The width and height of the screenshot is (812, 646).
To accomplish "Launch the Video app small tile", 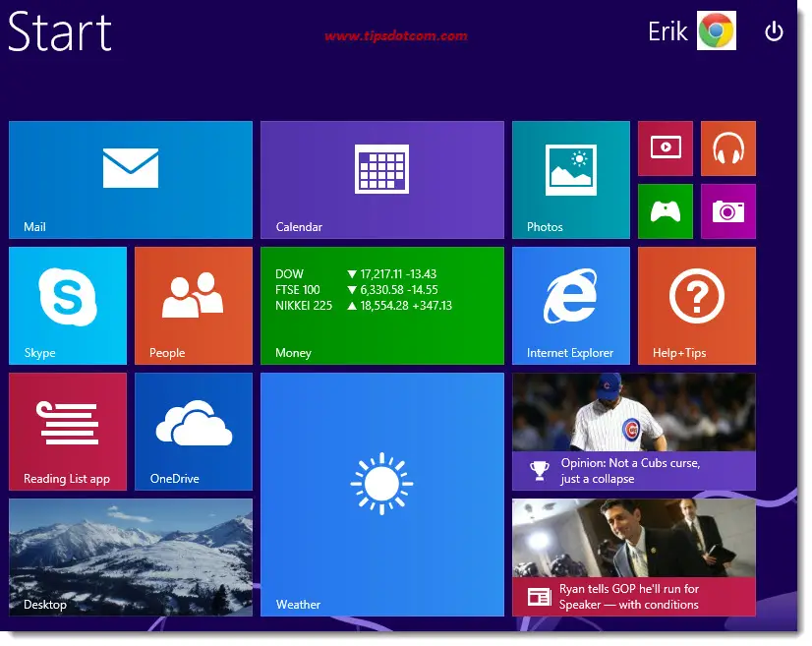I will (x=666, y=148).
